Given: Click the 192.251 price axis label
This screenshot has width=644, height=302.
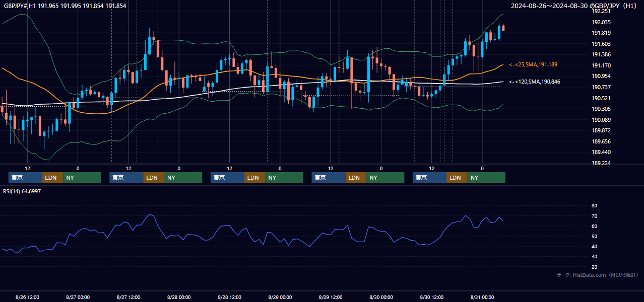Looking at the screenshot, I should point(601,11).
